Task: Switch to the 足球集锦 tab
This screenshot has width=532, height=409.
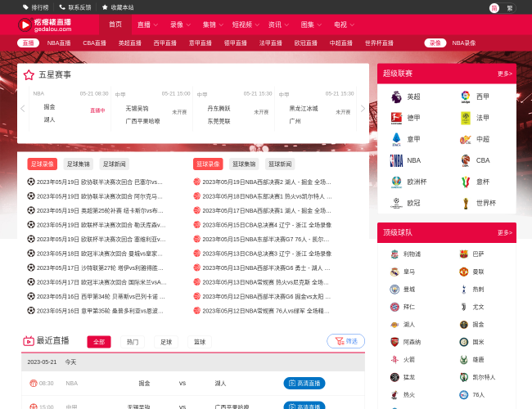Action: pyautogui.click(x=79, y=164)
